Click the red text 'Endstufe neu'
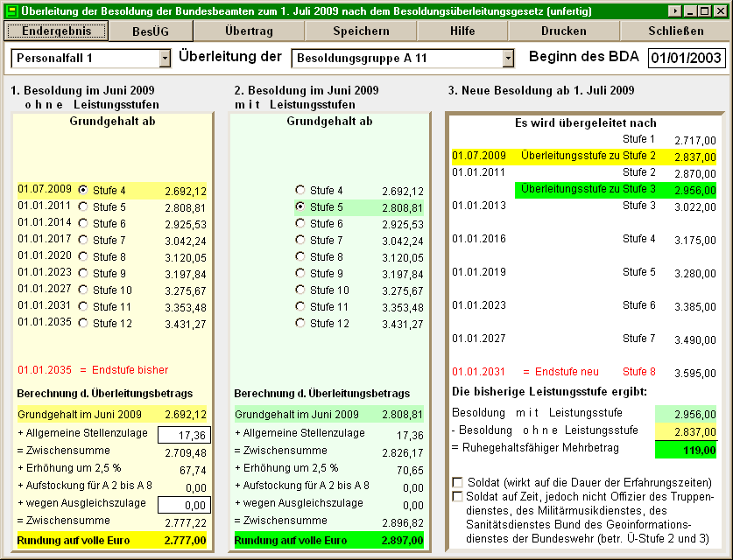Viewport: 733px width, 560px height. (x=567, y=372)
